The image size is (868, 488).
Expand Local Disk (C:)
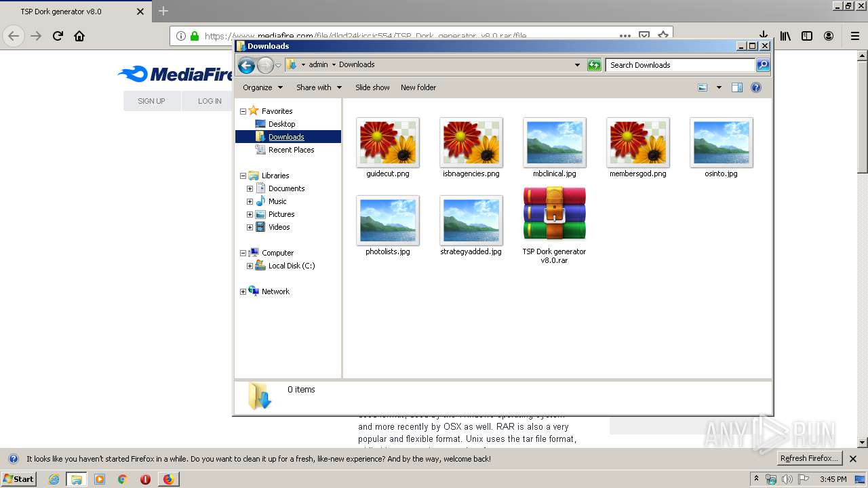(x=250, y=266)
